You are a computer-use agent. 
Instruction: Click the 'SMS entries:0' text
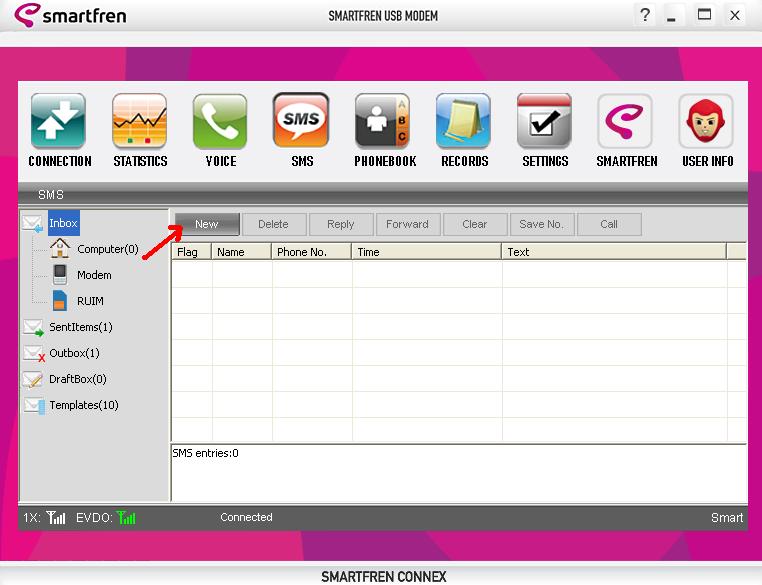[205, 453]
